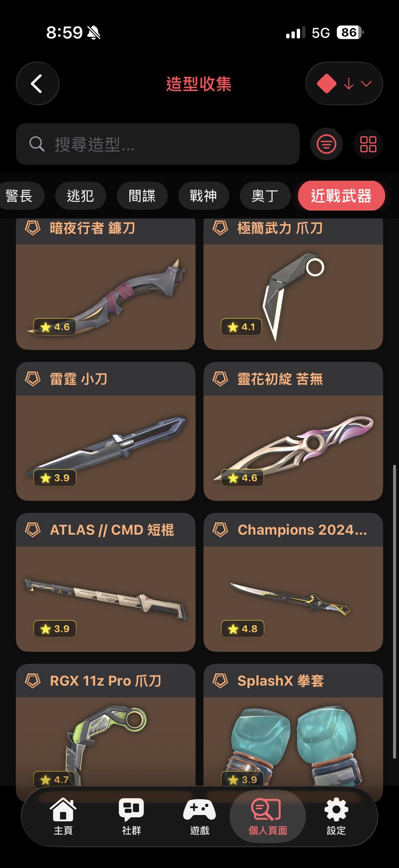This screenshot has height=868, width=399.
Task: Select the 逃犯 category chip
Action: click(80, 196)
